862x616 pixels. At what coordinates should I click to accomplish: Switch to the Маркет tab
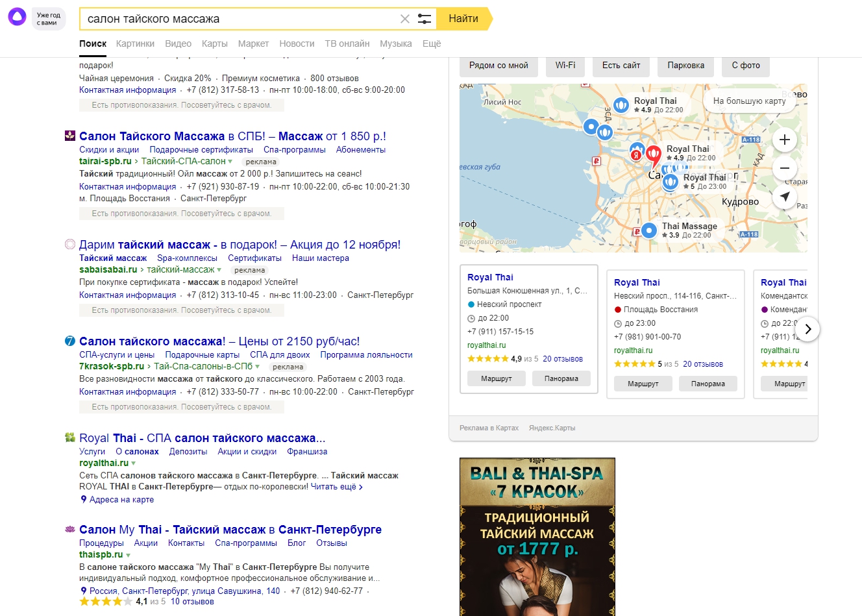pos(253,43)
